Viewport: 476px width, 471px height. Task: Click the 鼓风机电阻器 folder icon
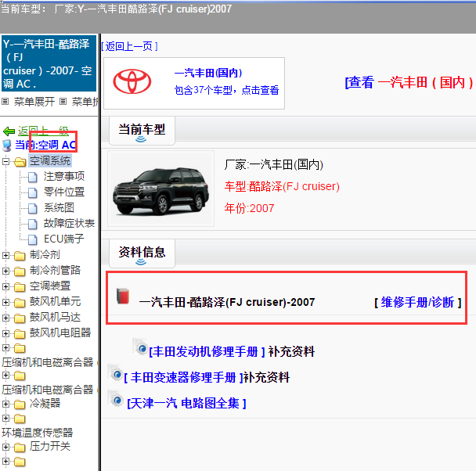[20, 334]
